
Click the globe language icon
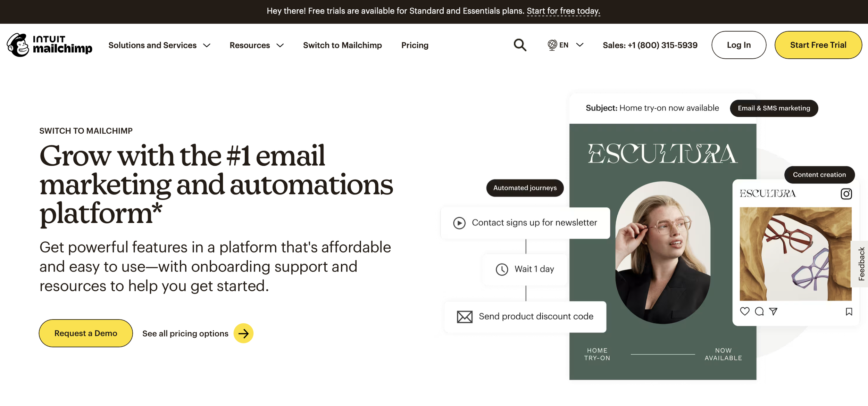[551, 45]
